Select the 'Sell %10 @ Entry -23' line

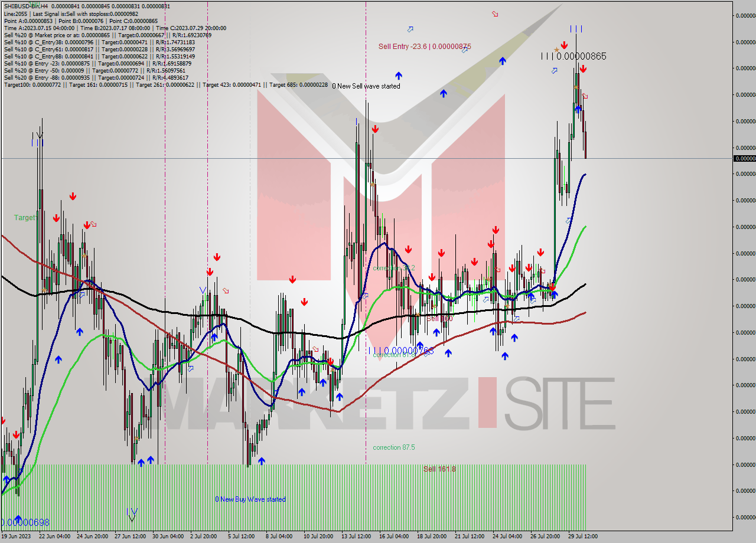click(96, 63)
